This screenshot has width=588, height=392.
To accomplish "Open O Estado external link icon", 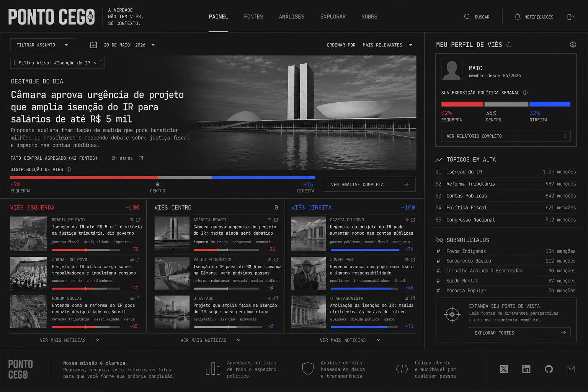I will pos(276,298).
